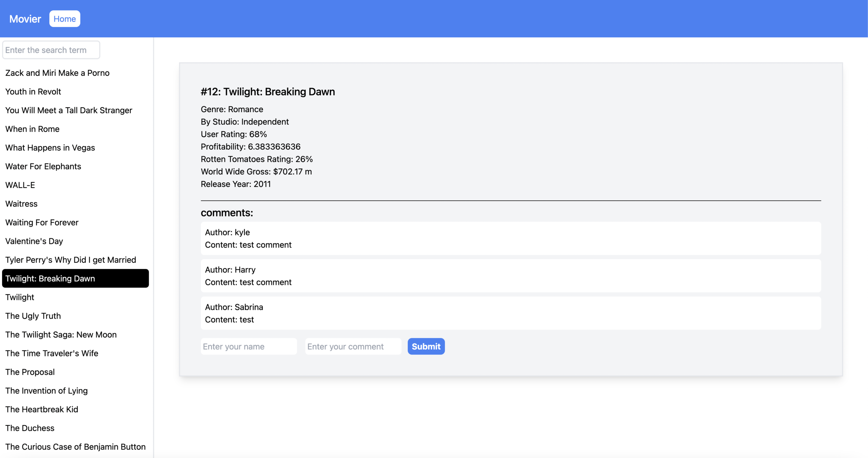This screenshot has width=868, height=458.
Task: Choose The Ugly Truth from sidebar
Action: tap(33, 316)
